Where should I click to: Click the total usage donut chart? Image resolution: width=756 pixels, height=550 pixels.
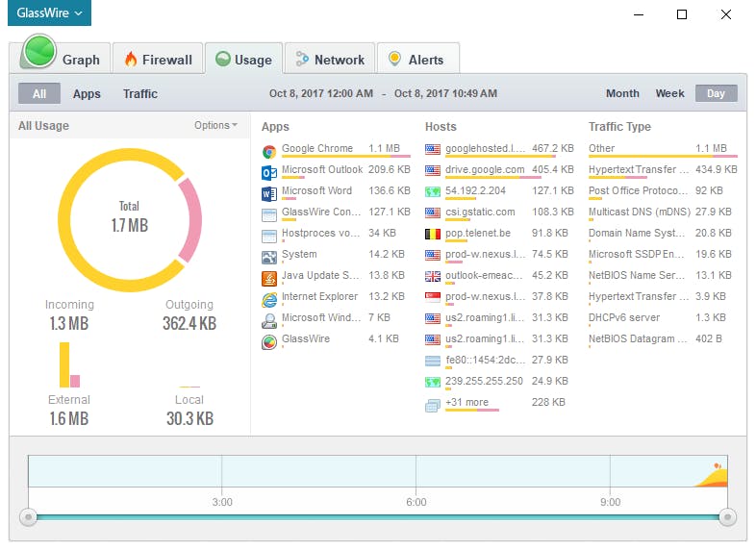(x=130, y=220)
